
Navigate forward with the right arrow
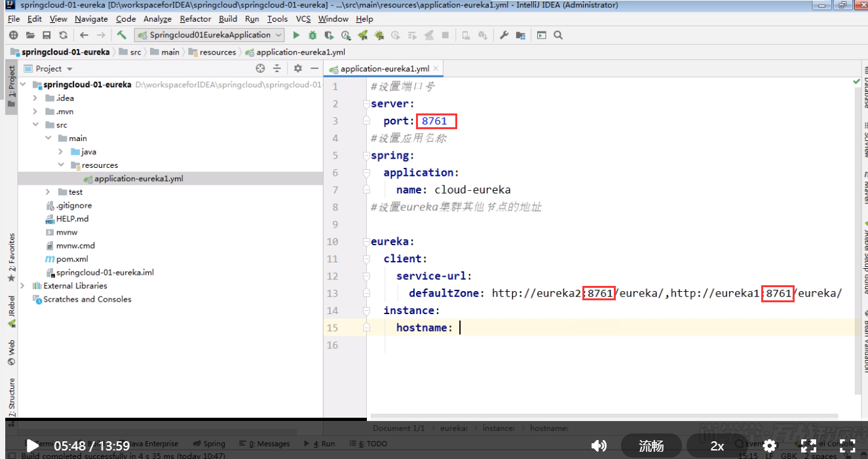coord(101,35)
